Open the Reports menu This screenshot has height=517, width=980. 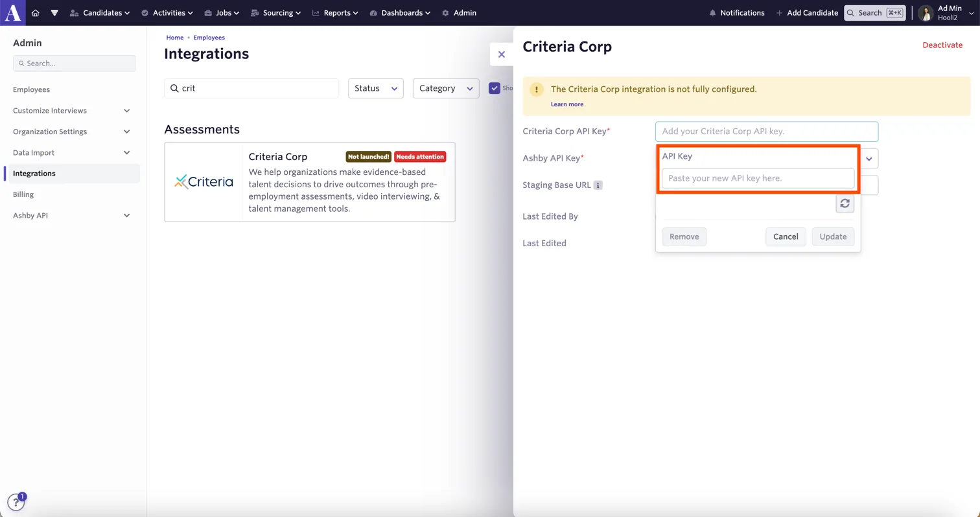[x=335, y=13]
